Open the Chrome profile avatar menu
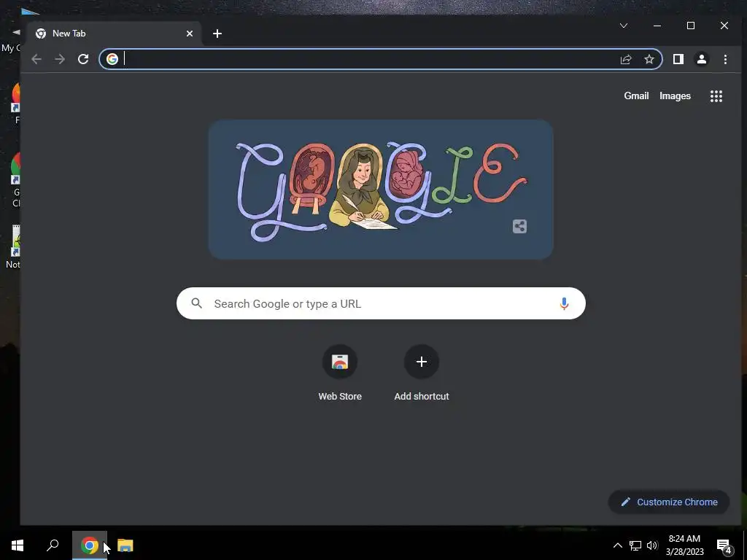The width and height of the screenshot is (747, 560). pos(701,59)
